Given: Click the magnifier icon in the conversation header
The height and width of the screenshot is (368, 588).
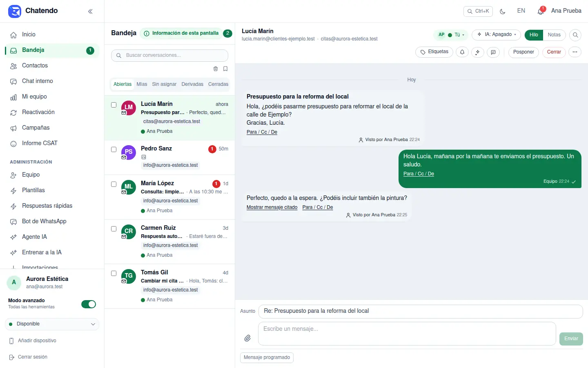Looking at the screenshot, I should pyautogui.click(x=575, y=35).
